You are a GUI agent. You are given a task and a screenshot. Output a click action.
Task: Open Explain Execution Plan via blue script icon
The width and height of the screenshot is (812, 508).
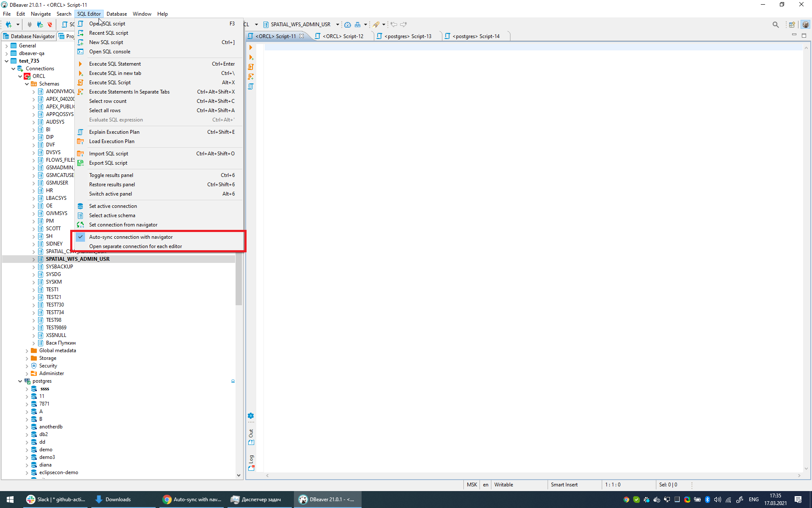251,86
